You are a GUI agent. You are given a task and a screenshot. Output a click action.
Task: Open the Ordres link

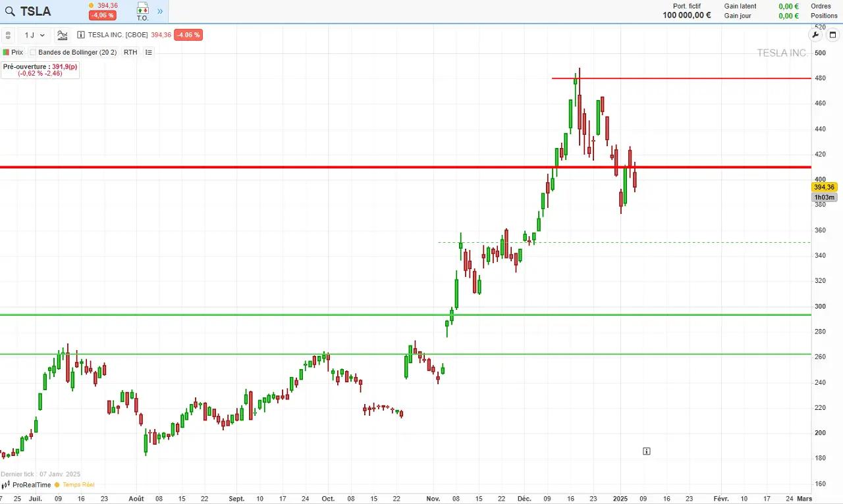pyautogui.click(x=821, y=6)
